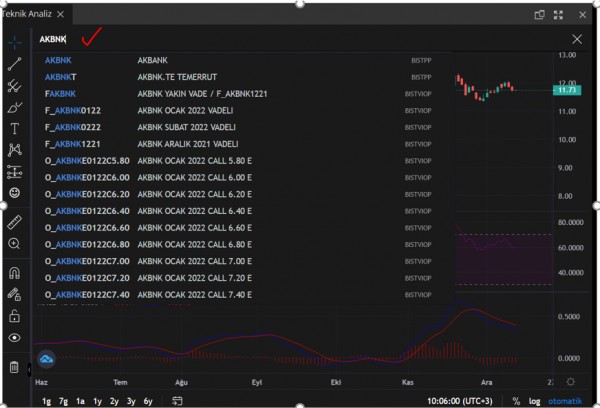Open chart settings gear icon
600x408 pixels.
(x=571, y=382)
